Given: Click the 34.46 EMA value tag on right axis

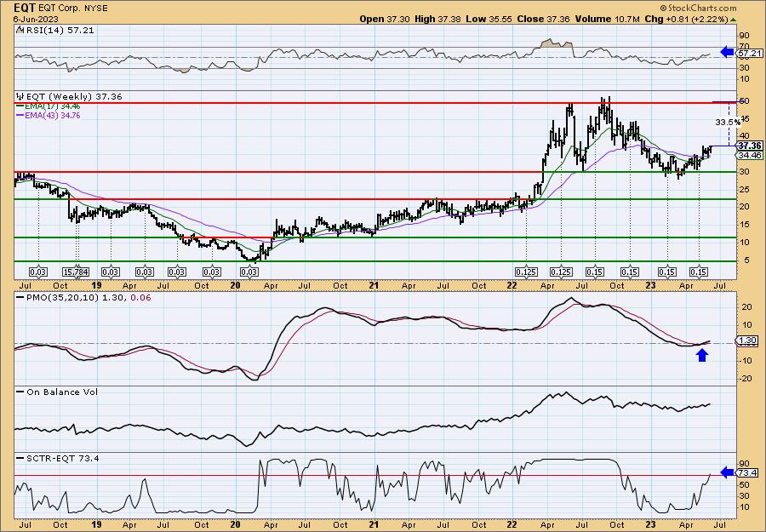Looking at the screenshot, I should coord(749,156).
